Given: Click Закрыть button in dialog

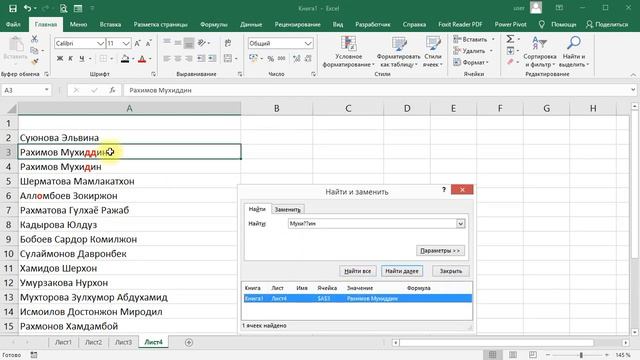Looking at the screenshot, I should click(x=451, y=271).
